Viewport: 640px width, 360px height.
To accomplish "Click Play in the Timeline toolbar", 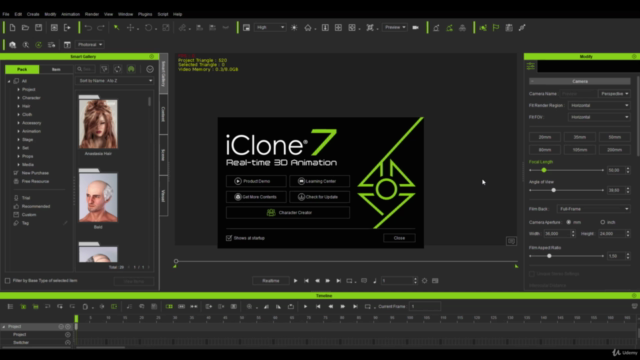I will 305,307.
